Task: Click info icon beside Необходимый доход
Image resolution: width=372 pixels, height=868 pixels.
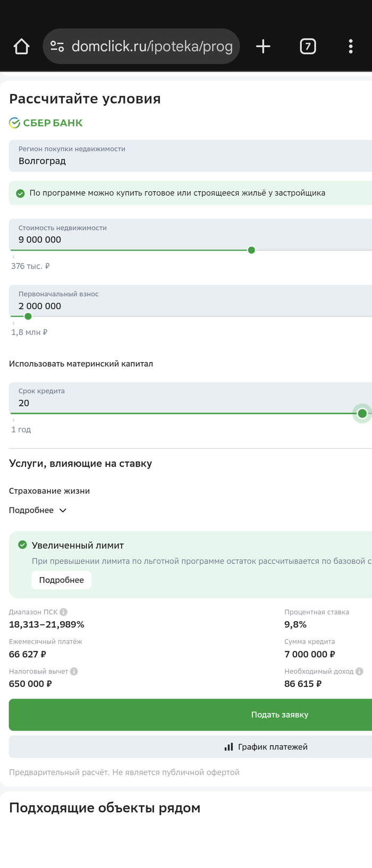Action: point(359,672)
